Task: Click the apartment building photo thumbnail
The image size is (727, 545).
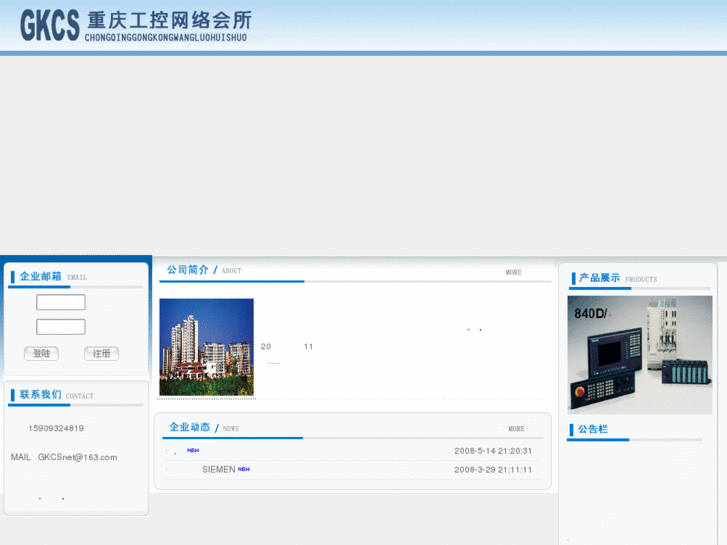Action: coord(206,347)
